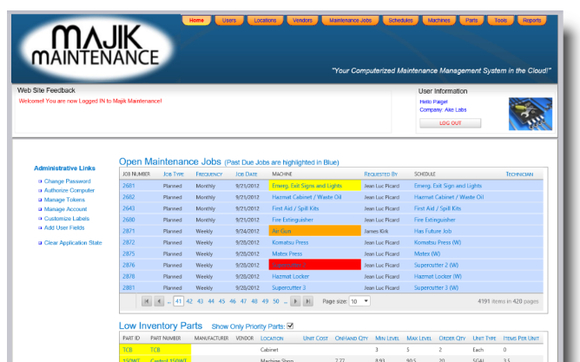Sort jobs by Technician column
580x362 pixels.
[x=520, y=174]
